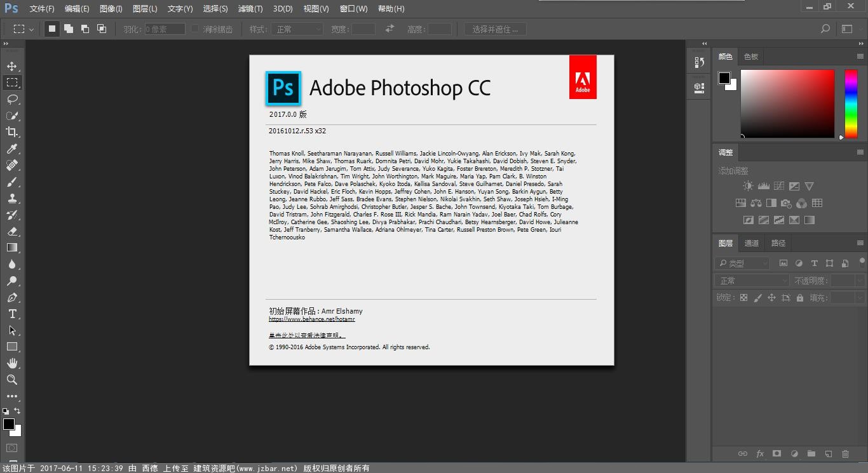This screenshot has height=473, width=868.
Task: Choose the Subtract from Selection mode
Action: pyautogui.click(x=85, y=29)
